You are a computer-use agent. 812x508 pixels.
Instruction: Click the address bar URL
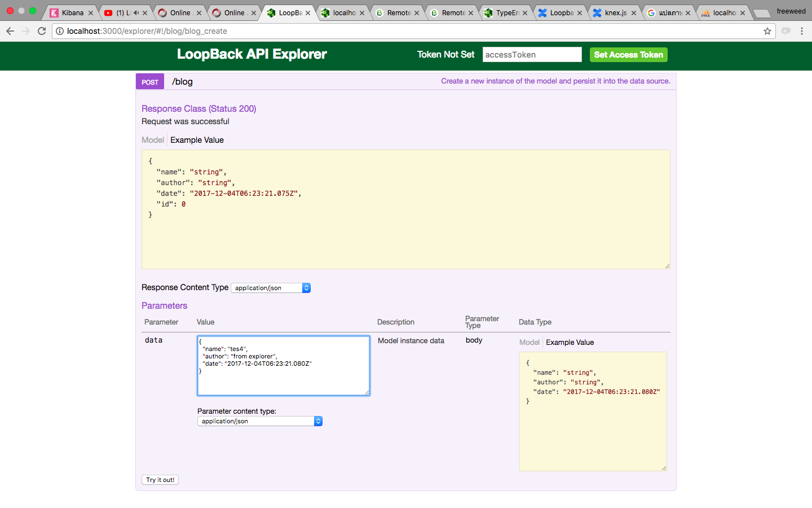147,31
